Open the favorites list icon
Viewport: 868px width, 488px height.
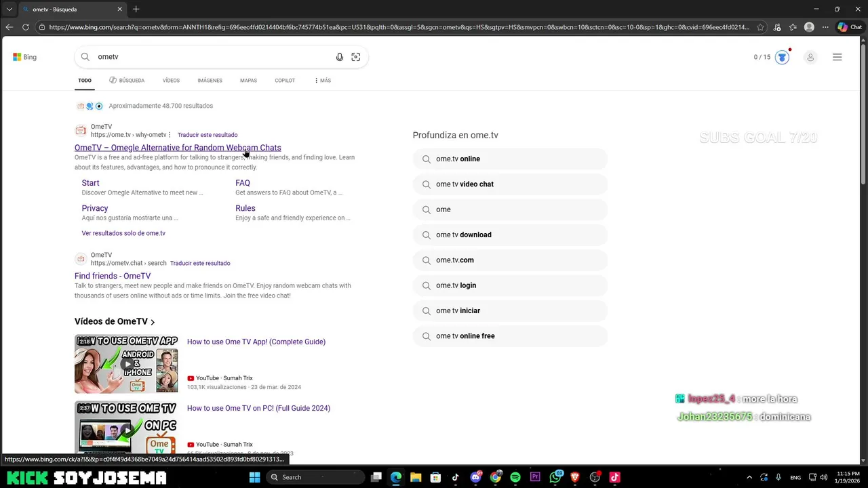coord(793,27)
